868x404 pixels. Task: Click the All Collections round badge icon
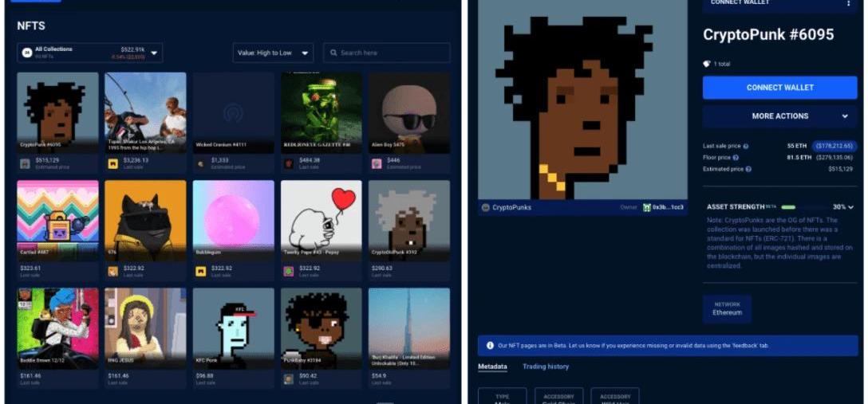click(x=26, y=53)
